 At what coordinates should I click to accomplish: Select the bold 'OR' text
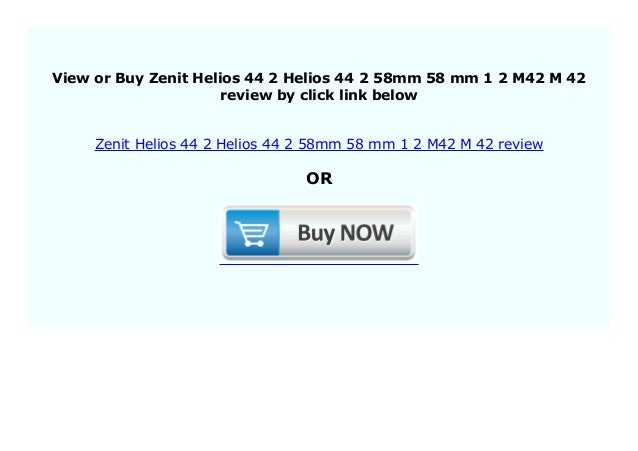click(x=319, y=179)
